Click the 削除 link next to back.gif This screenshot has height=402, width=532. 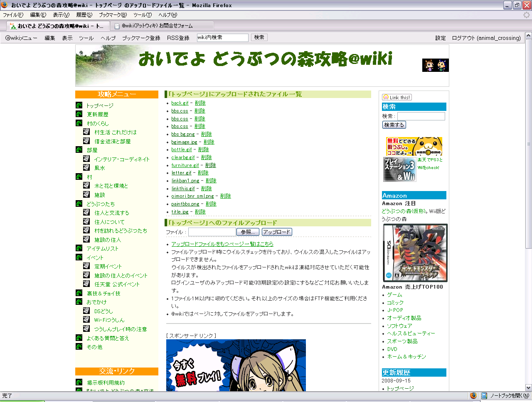point(200,103)
